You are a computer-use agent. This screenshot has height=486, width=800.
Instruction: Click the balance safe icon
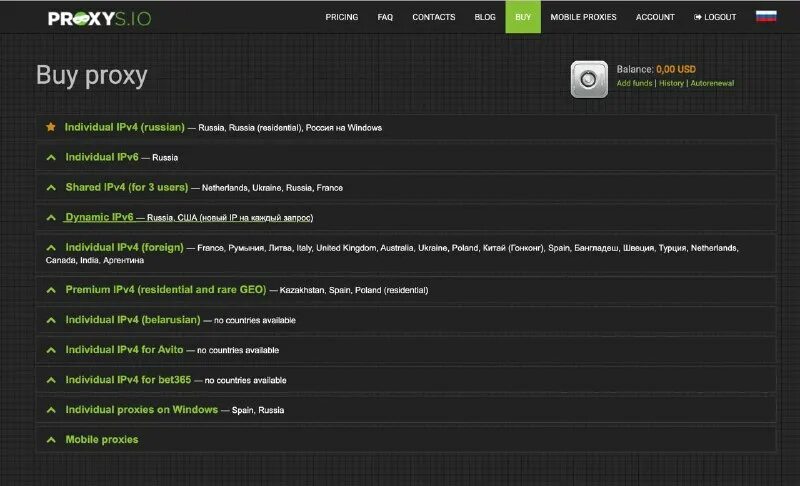coord(589,80)
